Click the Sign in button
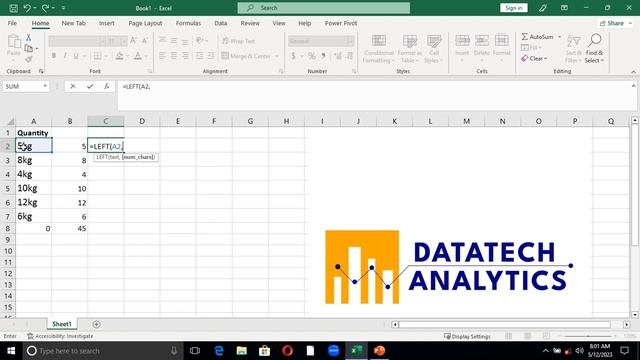Screen dimensions: 640x360 [x=513, y=8]
